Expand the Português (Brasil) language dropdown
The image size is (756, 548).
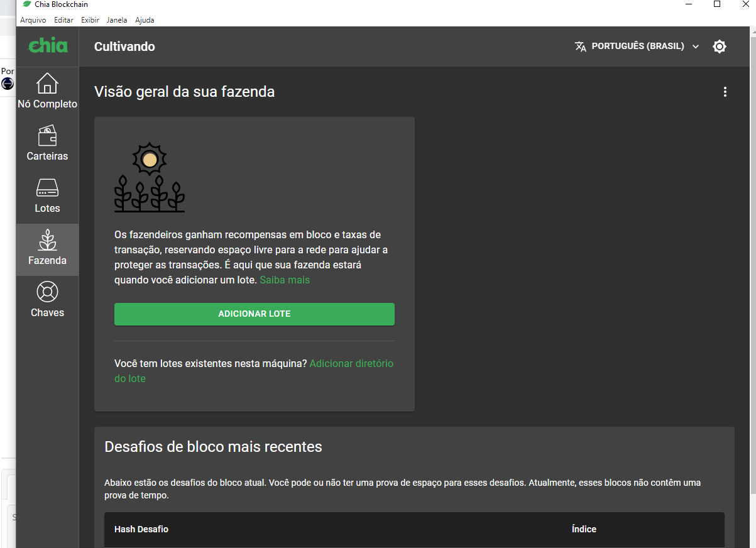point(637,47)
